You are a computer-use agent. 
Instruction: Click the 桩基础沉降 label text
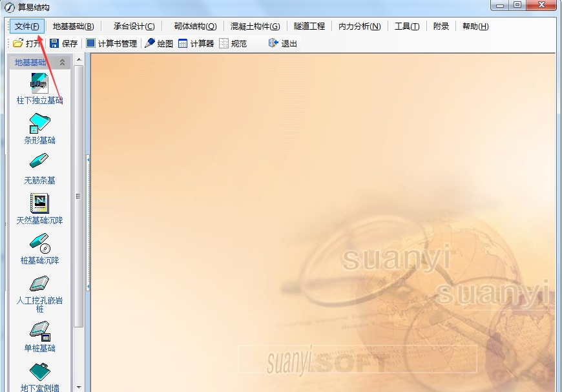click(x=39, y=260)
